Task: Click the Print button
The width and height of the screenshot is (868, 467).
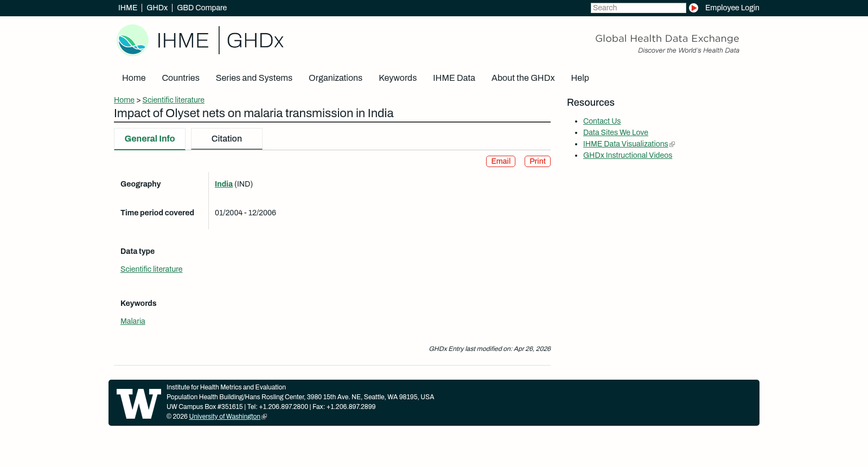Action: (538, 162)
